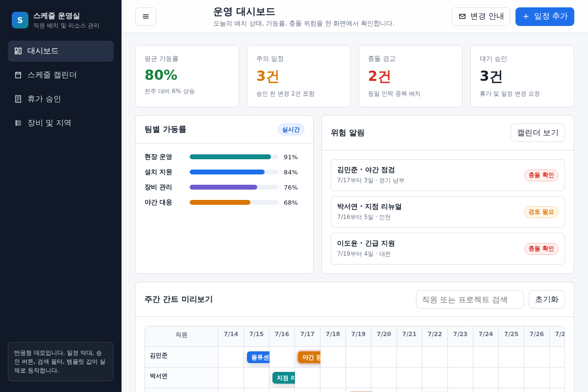Screen dimensions: 588x392
Task: Select the teal 지점 리 Gantt bar
Action: click(x=284, y=378)
